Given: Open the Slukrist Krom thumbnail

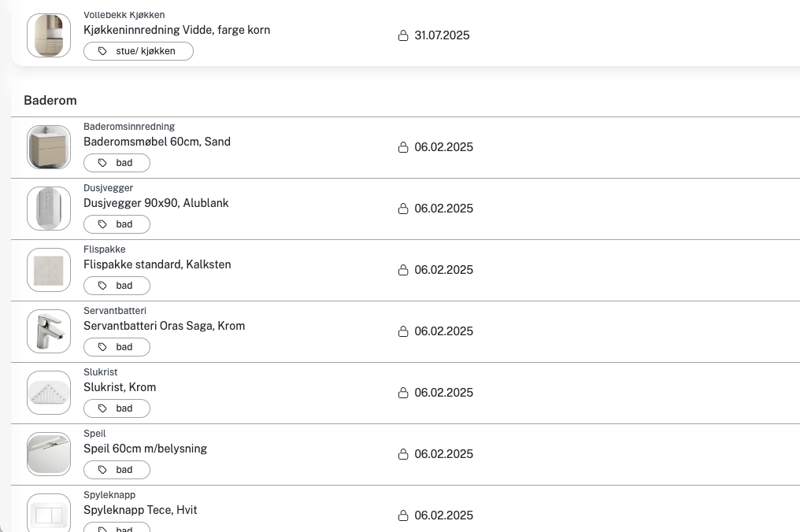Looking at the screenshot, I should pyautogui.click(x=49, y=393).
